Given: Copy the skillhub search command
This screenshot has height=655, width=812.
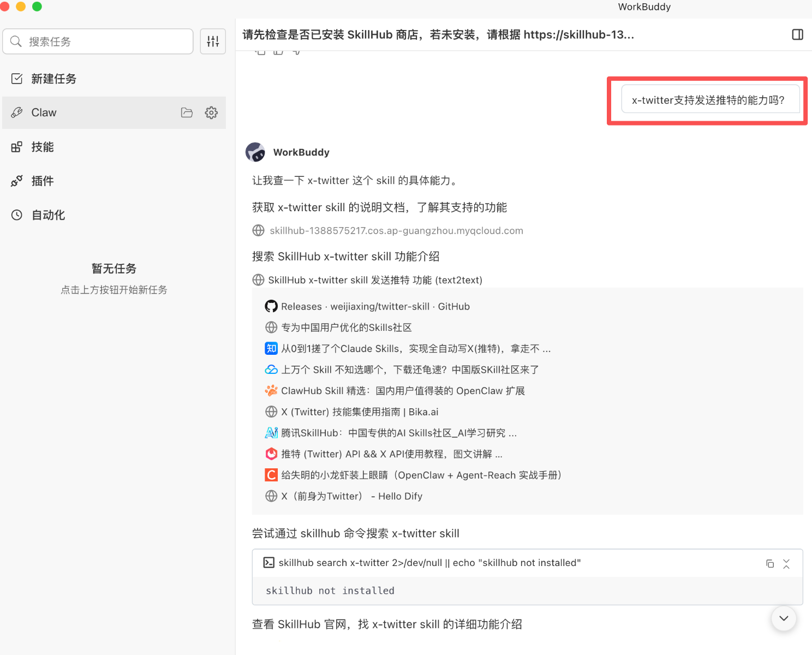Looking at the screenshot, I should pos(770,564).
